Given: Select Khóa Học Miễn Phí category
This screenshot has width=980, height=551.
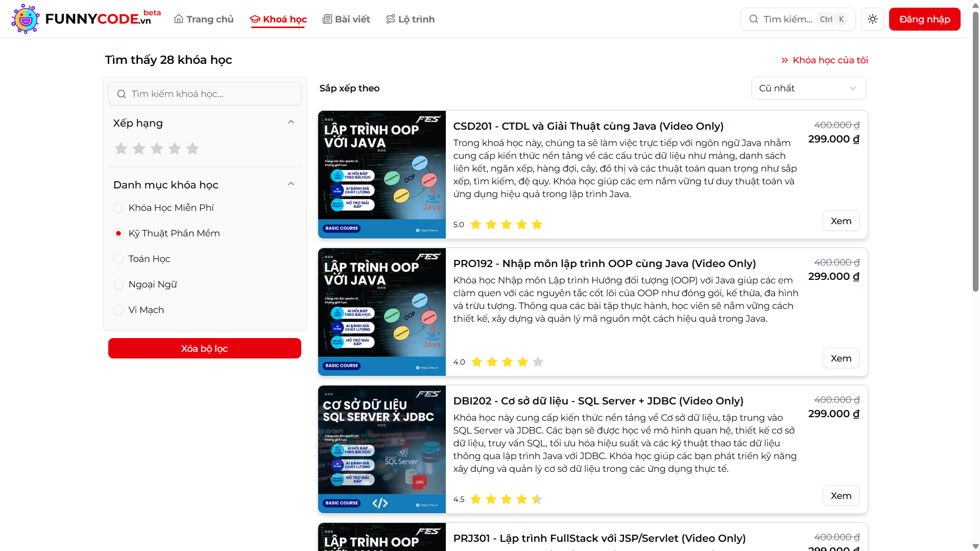Looking at the screenshot, I should (118, 208).
